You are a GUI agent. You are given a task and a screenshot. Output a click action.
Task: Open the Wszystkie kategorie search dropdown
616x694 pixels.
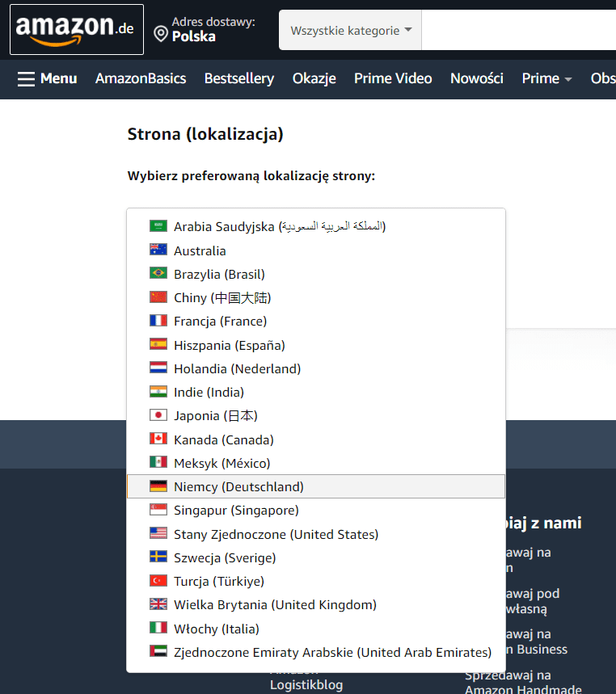point(350,30)
